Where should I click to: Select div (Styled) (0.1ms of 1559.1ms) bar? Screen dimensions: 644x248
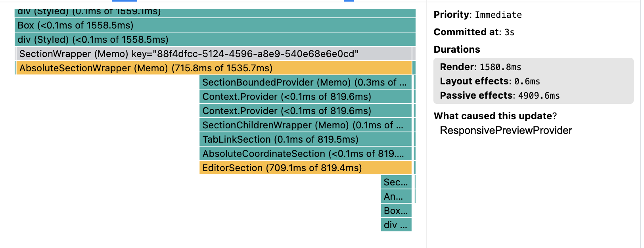tap(215, 13)
